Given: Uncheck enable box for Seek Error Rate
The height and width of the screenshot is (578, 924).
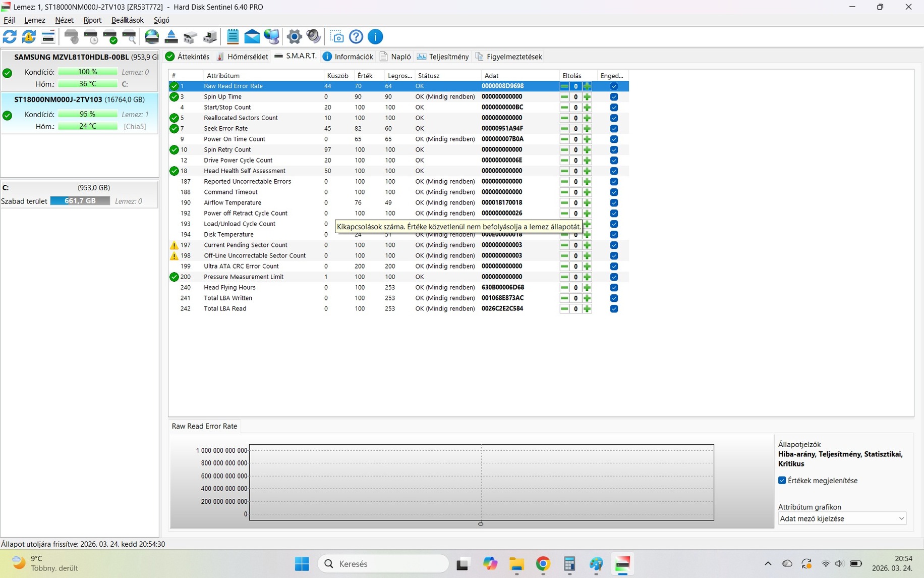Looking at the screenshot, I should [614, 129].
